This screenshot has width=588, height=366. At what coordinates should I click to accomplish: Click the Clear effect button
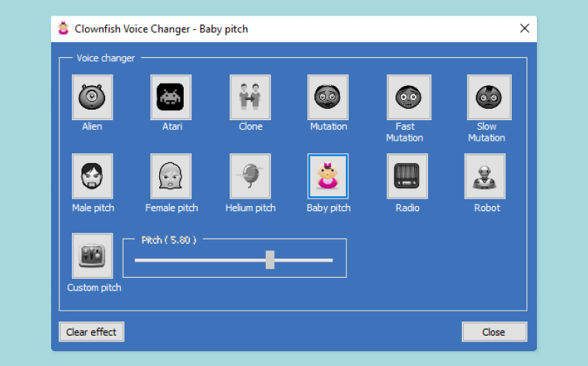coord(92,332)
